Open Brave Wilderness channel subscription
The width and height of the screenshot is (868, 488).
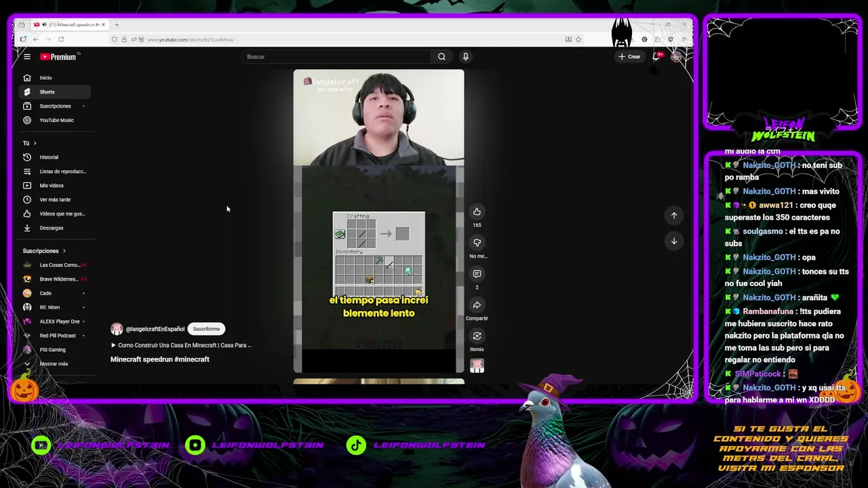pos(54,279)
